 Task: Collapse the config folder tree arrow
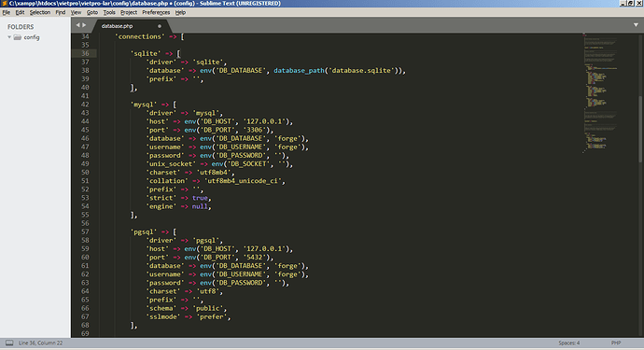tap(9, 37)
